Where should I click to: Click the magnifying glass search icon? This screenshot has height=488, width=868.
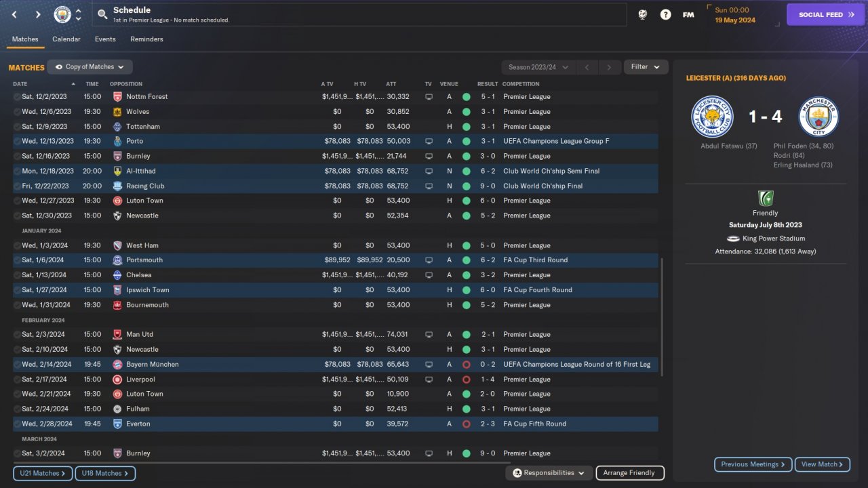(102, 14)
